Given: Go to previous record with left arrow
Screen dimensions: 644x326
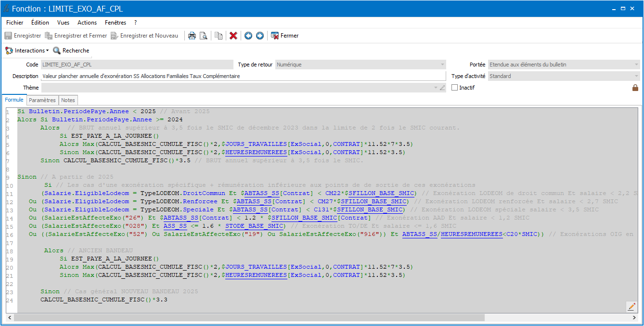Looking at the screenshot, I should coord(248,36).
